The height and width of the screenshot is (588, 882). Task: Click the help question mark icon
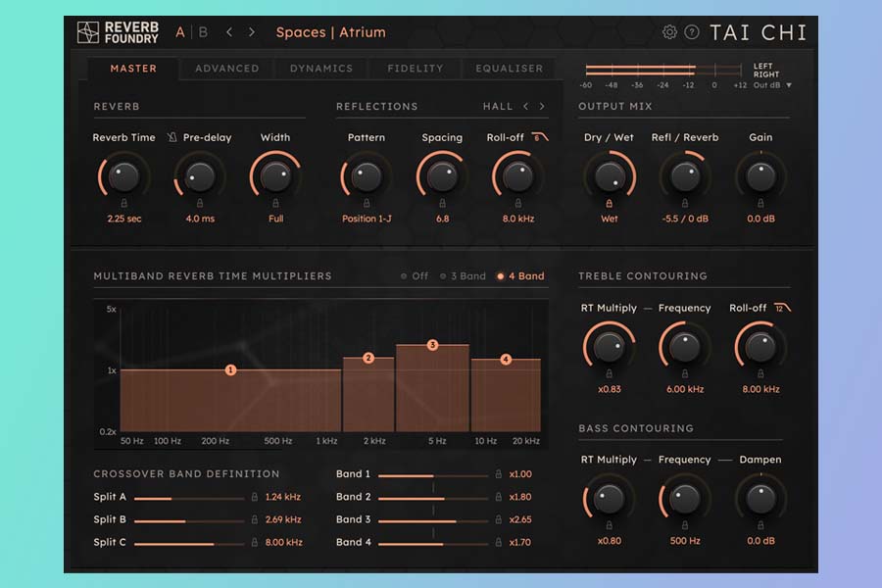[x=692, y=32]
